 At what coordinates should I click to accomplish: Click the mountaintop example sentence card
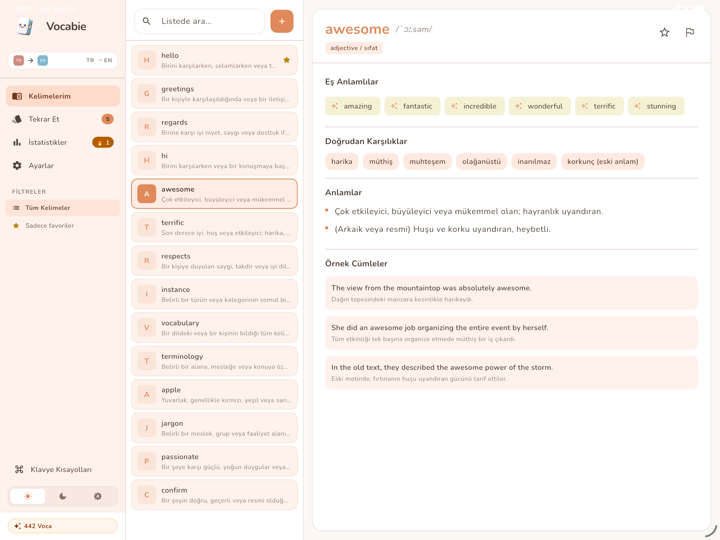click(512, 293)
